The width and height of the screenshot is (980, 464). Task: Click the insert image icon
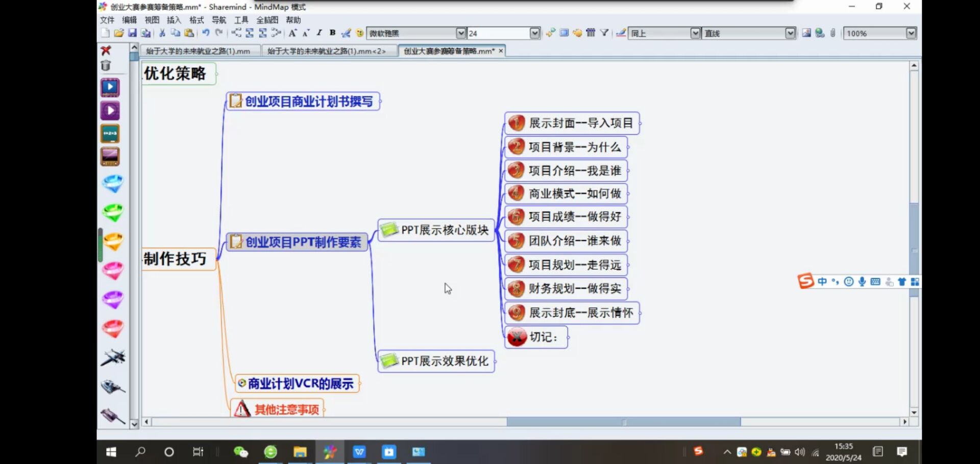click(806, 33)
